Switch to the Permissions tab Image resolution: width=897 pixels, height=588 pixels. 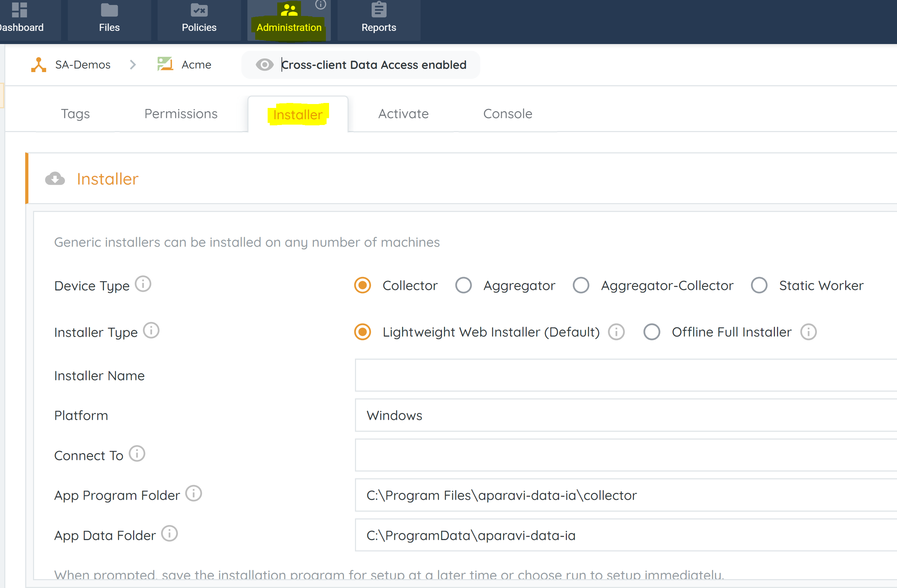(x=181, y=114)
